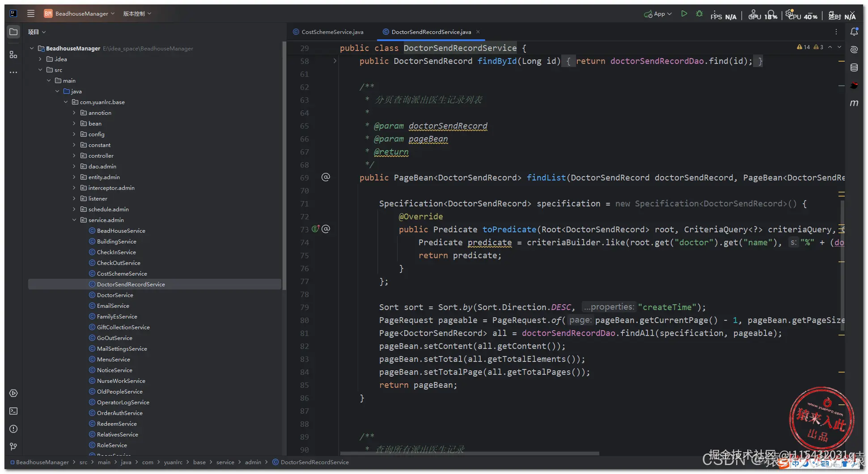Open the App run configuration dropdown
Image resolution: width=868 pixels, height=474 pixels.
tap(658, 14)
